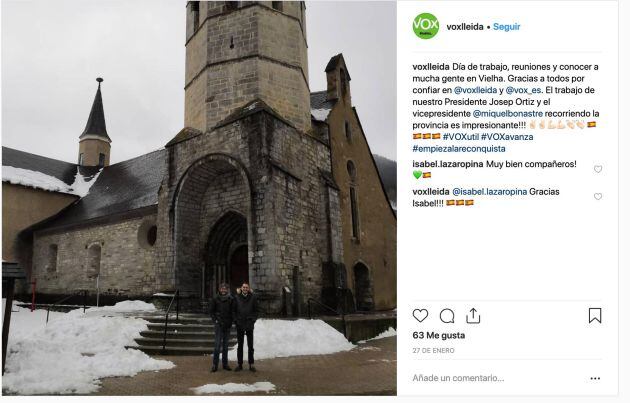The image size is (630, 403).
Task: Click the share post icon
Action: click(x=473, y=316)
